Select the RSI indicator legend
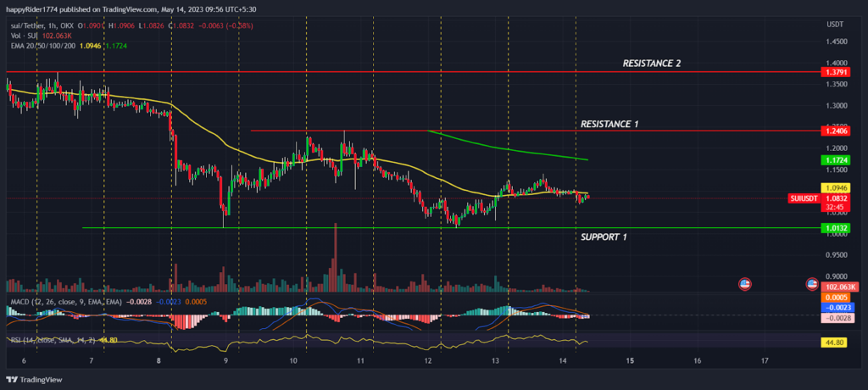This screenshot has width=868, height=390. pos(53,340)
